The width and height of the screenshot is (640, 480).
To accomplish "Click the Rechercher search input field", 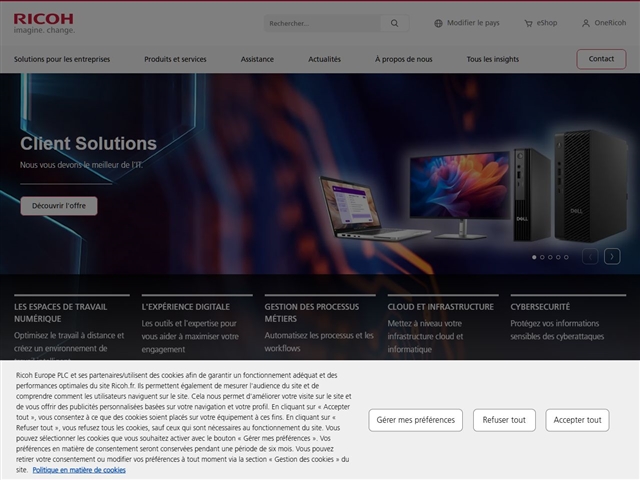I will click(x=322, y=23).
